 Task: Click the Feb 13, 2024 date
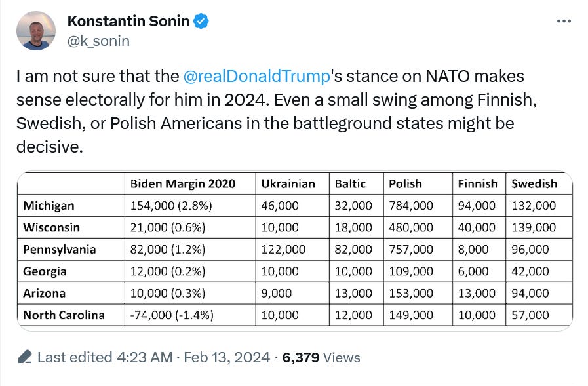click(227, 358)
